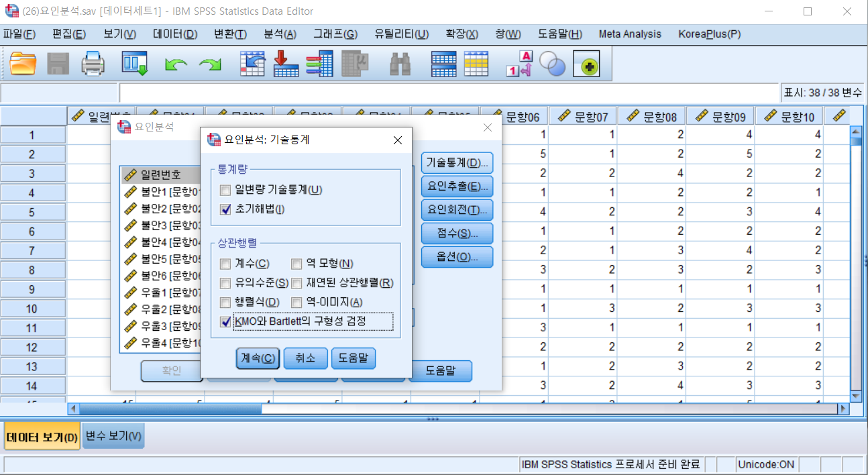Open the Recall recent dialogs icon

134,64
